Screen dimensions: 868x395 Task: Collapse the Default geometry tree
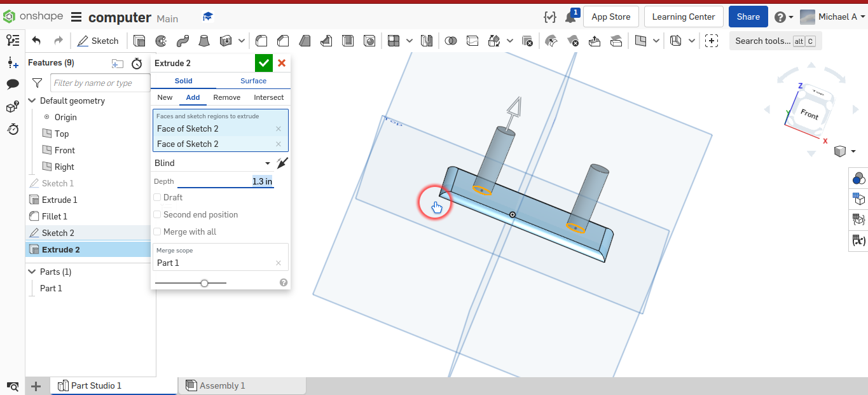[31, 100]
